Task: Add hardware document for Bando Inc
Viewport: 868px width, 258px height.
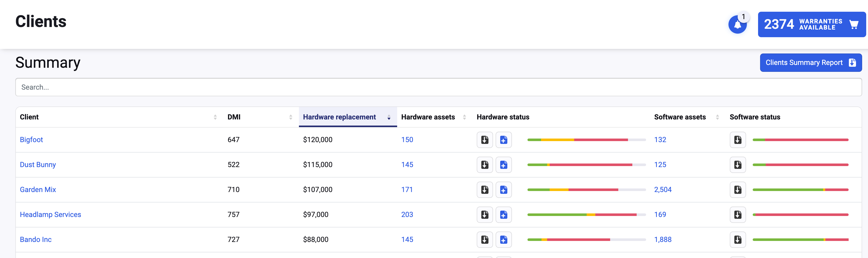Action: point(504,239)
